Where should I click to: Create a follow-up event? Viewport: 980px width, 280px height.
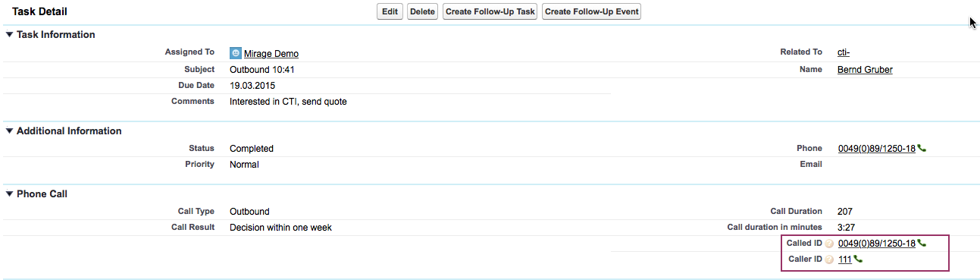point(591,11)
